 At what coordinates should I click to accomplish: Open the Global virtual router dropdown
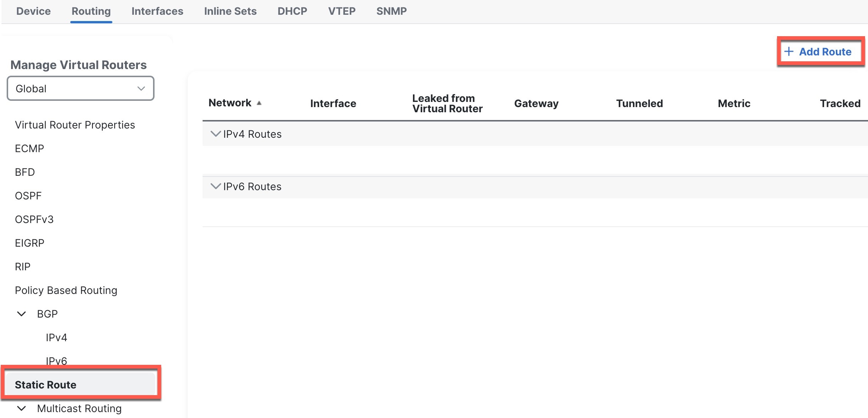click(x=81, y=89)
